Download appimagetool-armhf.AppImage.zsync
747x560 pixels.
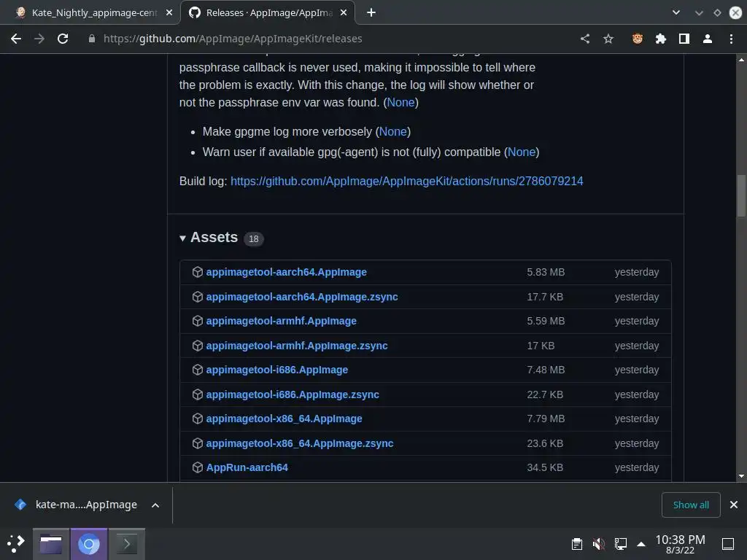(x=297, y=346)
